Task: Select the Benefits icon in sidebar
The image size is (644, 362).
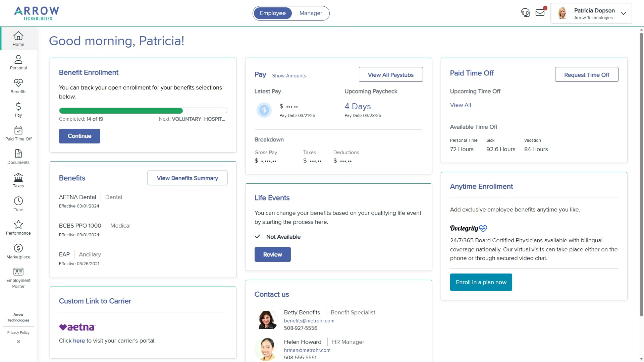Action: coord(18,86)
